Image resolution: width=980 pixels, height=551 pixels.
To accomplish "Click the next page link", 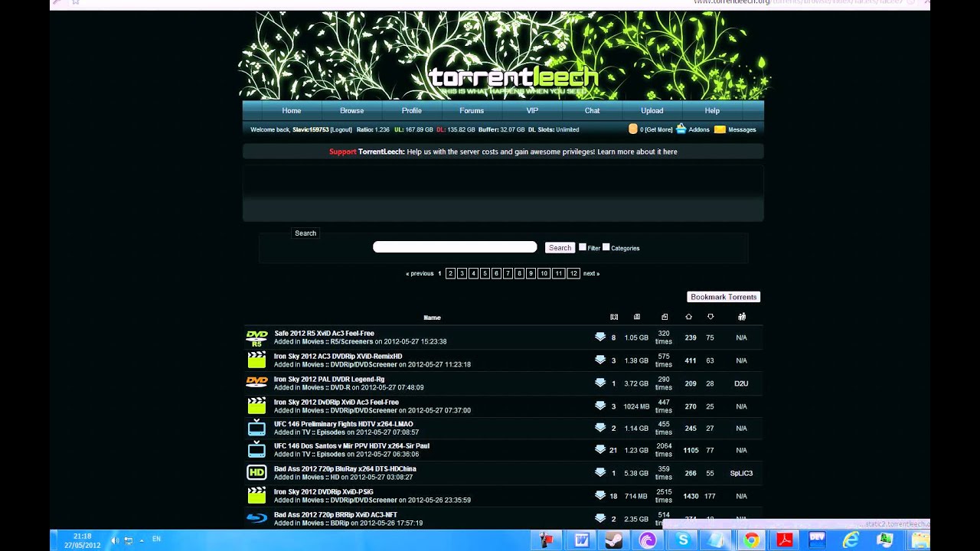I will (591, 273).
